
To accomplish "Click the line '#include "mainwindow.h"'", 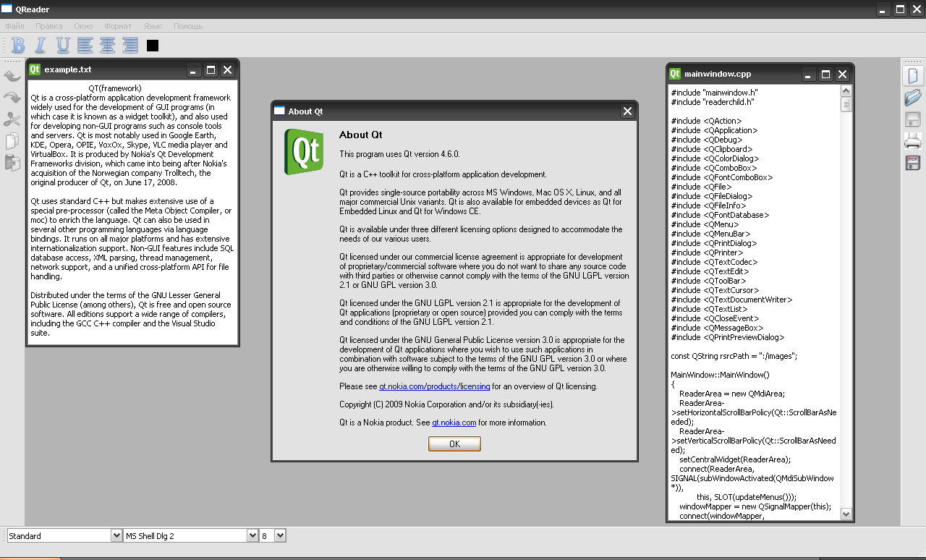I will click(x=714, y=93).
